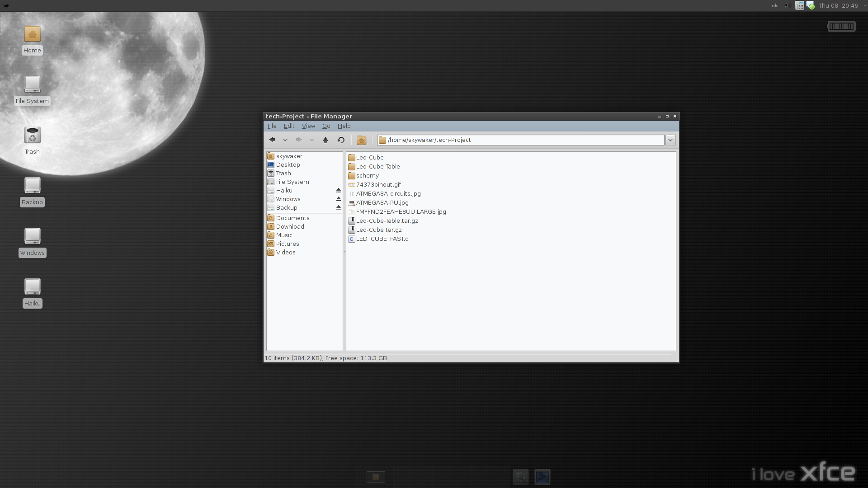Open the View menu
The image size is (868, 488).
(x=308, y=126)
